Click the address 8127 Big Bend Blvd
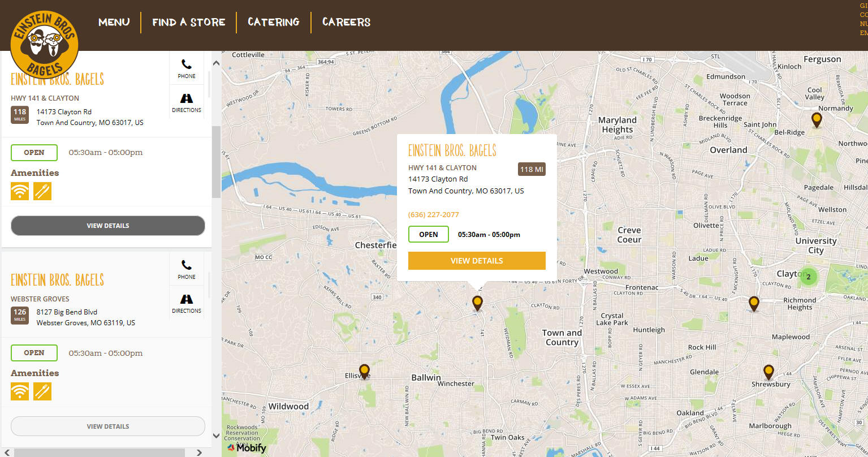 pyautogui.click(x=67, y=312)
